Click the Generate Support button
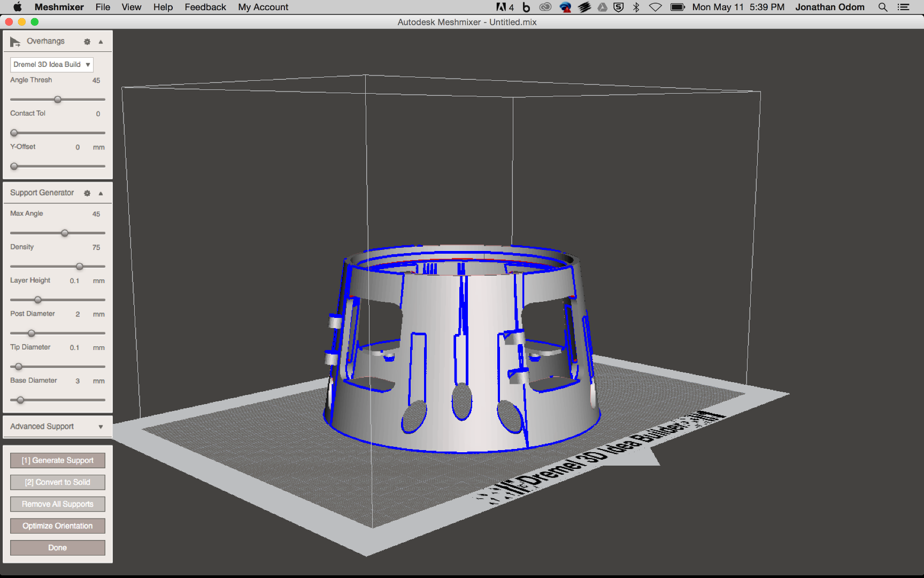Viewport: 924px width, 578px height. coord(57,460)
